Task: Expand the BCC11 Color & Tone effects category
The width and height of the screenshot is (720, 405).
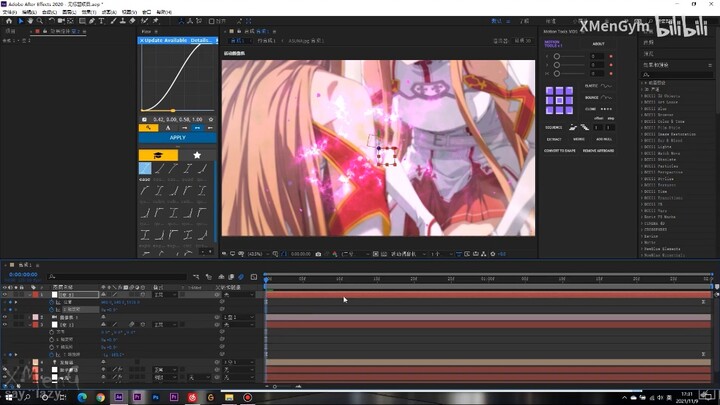Action: 642,121
